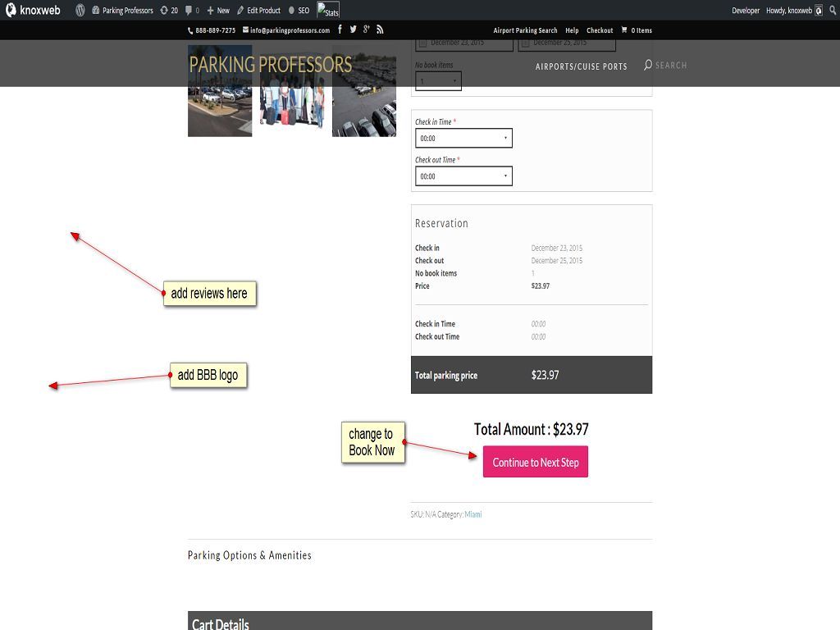Click the phone number 888-889-7275
Screen dimensions: 840x630
212,30
